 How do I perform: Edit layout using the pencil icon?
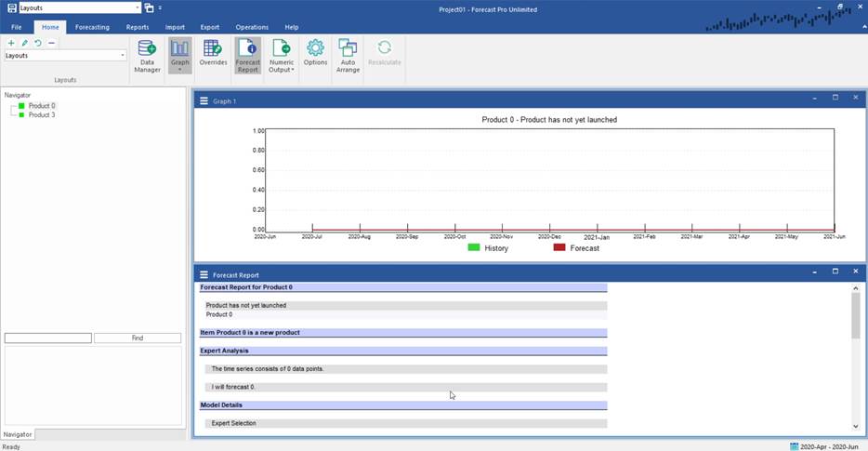(24, 43)
